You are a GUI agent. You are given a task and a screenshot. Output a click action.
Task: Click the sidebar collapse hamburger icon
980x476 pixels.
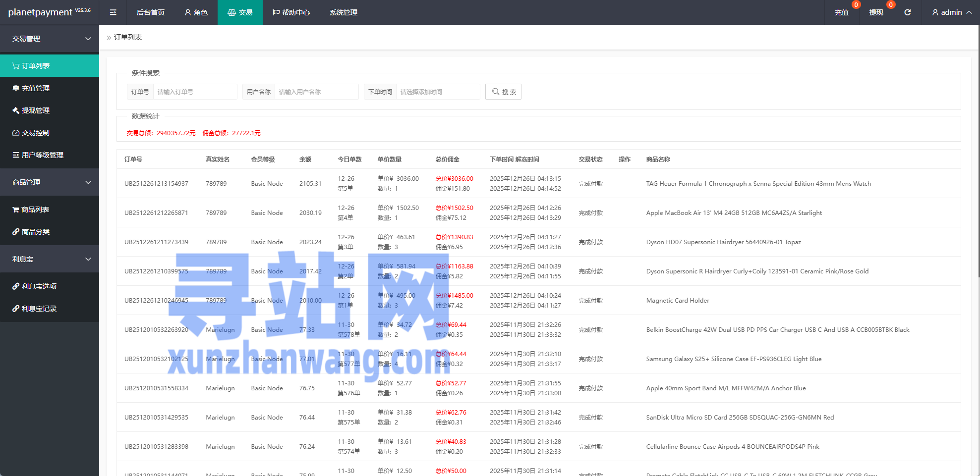pos(113,12)
